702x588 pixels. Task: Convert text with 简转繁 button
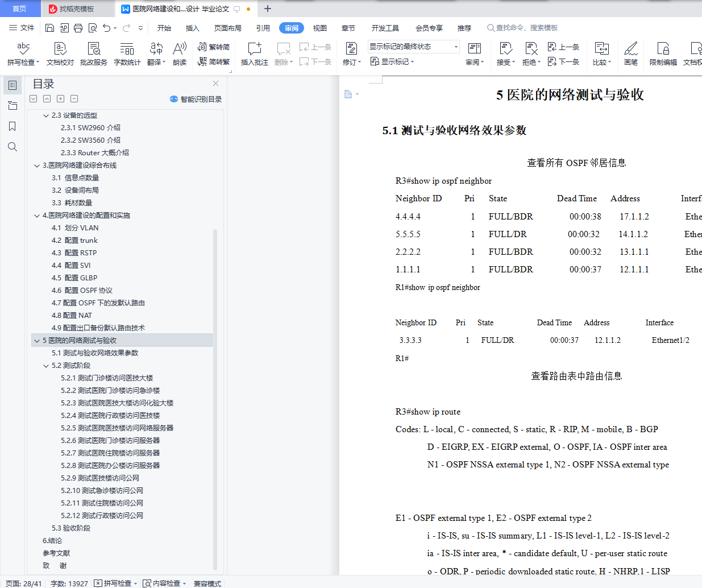(214, 61)
